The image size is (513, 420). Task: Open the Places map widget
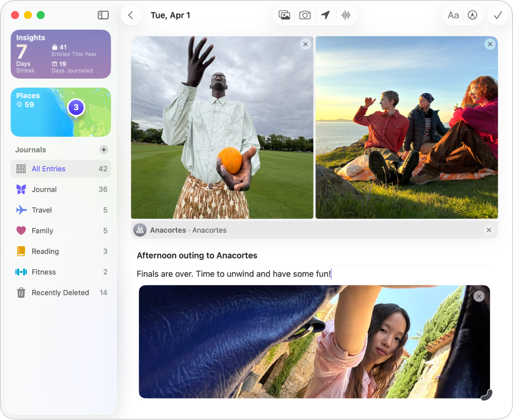61,112
